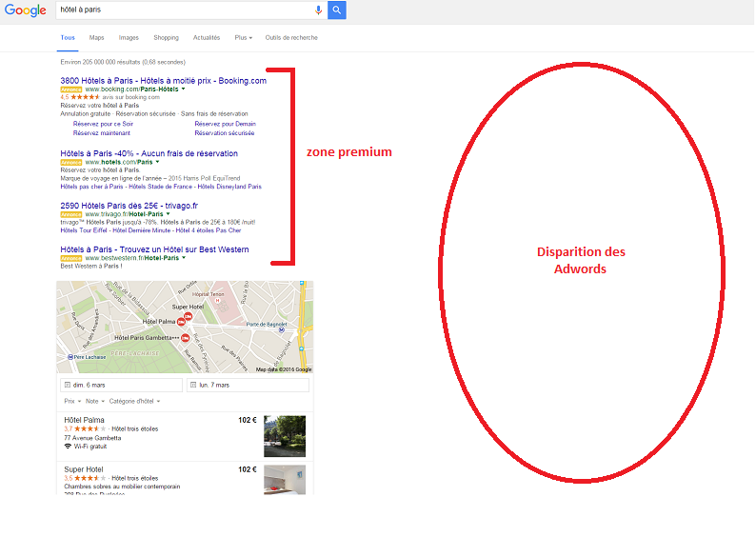Click the Google logo
The image size is (756, 537).
[x=25, y=10]
